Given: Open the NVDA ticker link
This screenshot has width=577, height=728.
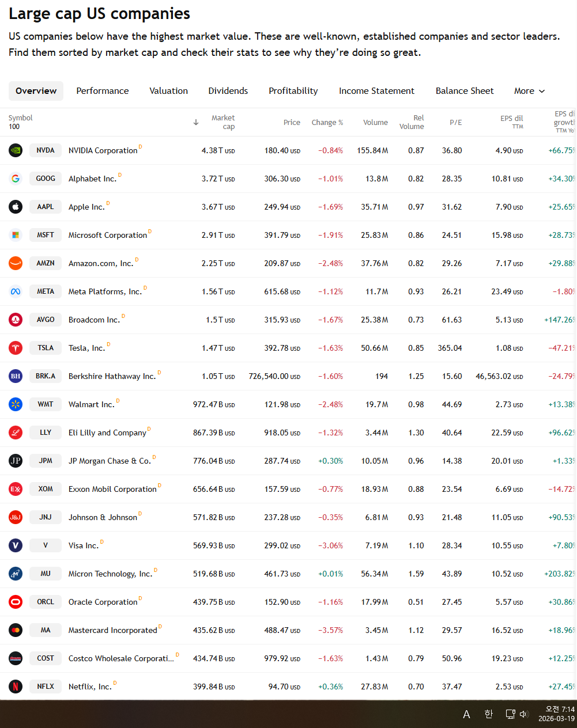Looking at the screenshot, I should click(x=46, y=150).
